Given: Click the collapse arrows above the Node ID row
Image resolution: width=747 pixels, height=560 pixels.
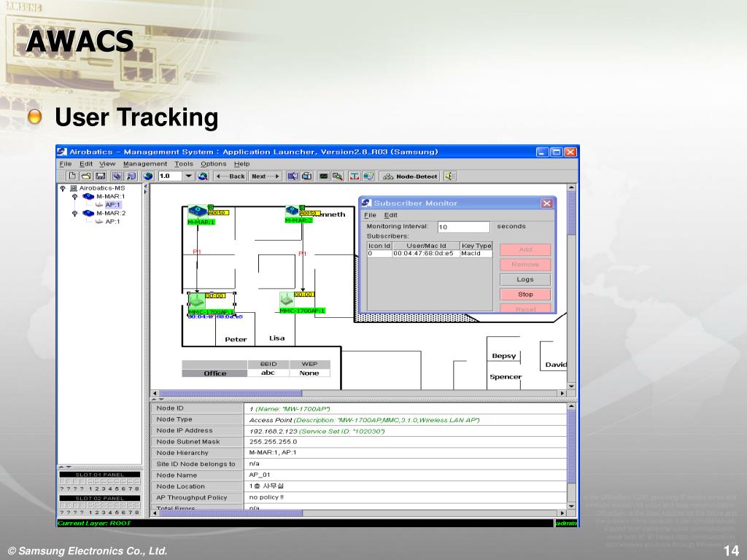Looking at the screenshot, I should tap(158, 400).
